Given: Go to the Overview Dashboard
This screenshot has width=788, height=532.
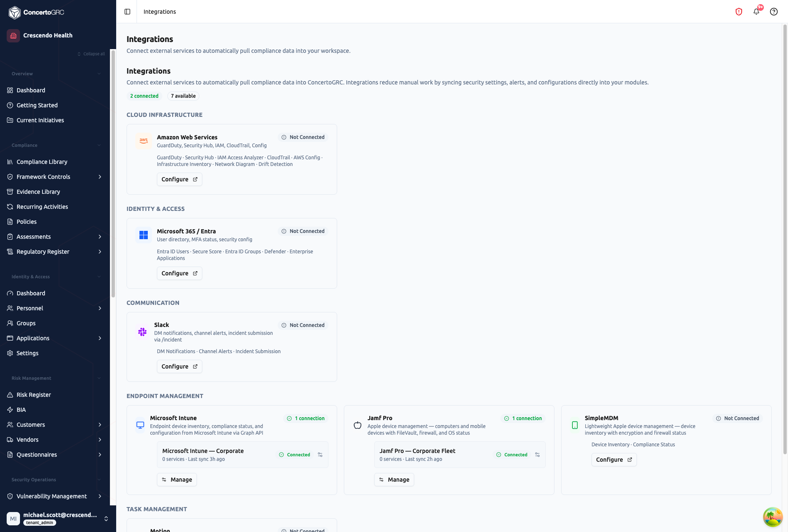Looking at the screenshot, I should (55, 90).
